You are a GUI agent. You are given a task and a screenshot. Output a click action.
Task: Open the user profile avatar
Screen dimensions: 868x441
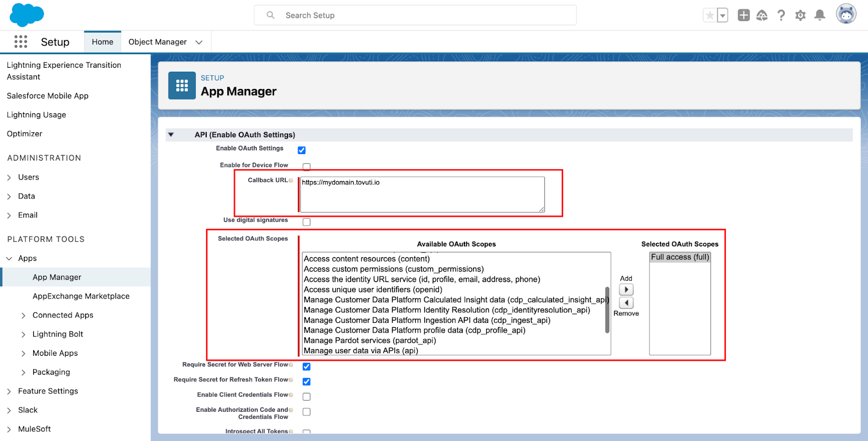click(x=846, y=14)
